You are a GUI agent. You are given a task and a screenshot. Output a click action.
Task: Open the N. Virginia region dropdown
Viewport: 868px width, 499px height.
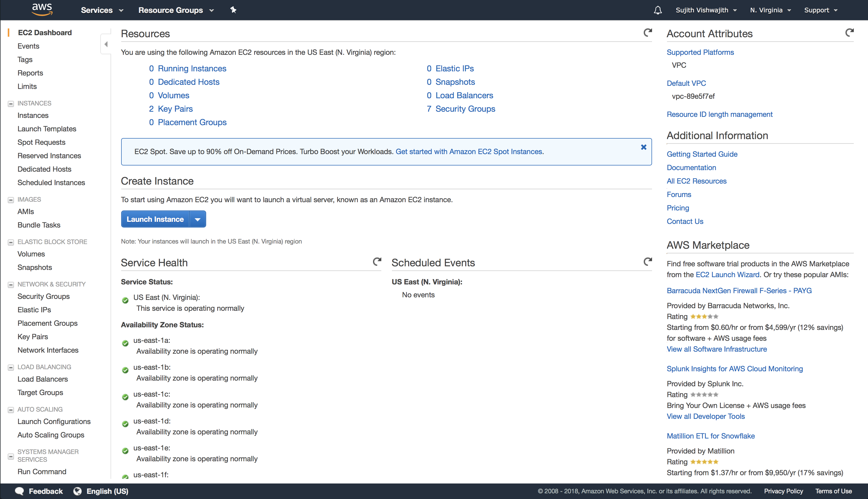pos(770,10)
